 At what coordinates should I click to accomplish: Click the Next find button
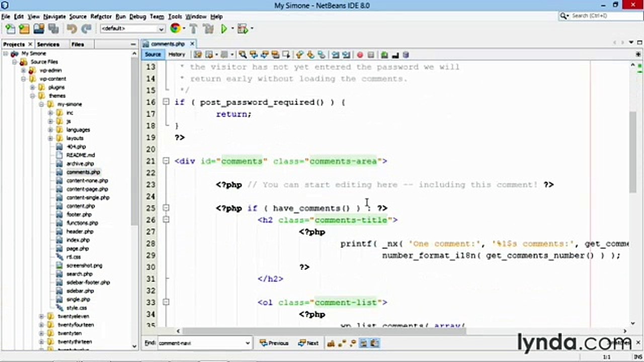pyautogui.click(x=308, y=343)
